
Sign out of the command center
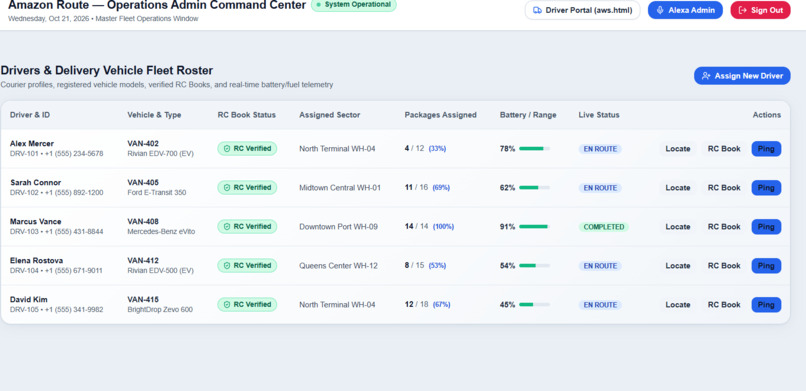(760, 10)
